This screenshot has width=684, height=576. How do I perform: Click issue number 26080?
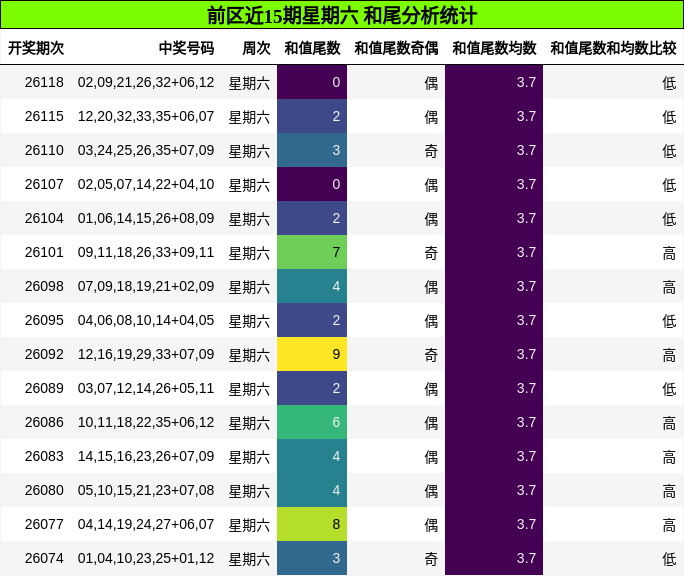pos(44,490)
